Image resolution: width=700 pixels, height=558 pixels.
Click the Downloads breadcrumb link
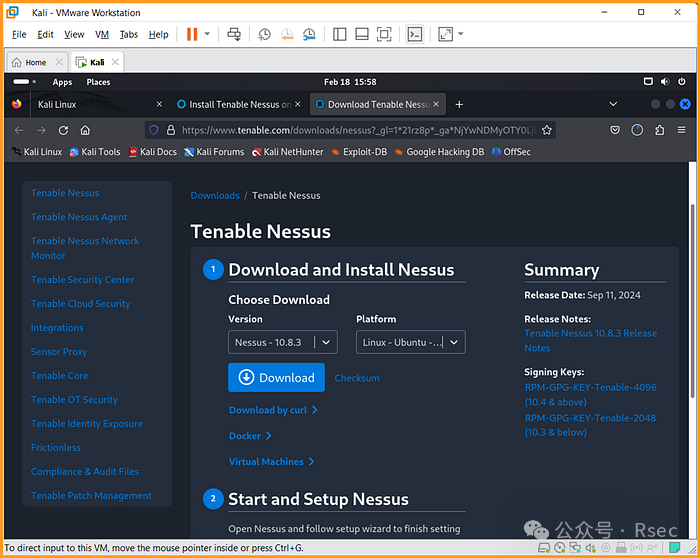click(215, 196)
